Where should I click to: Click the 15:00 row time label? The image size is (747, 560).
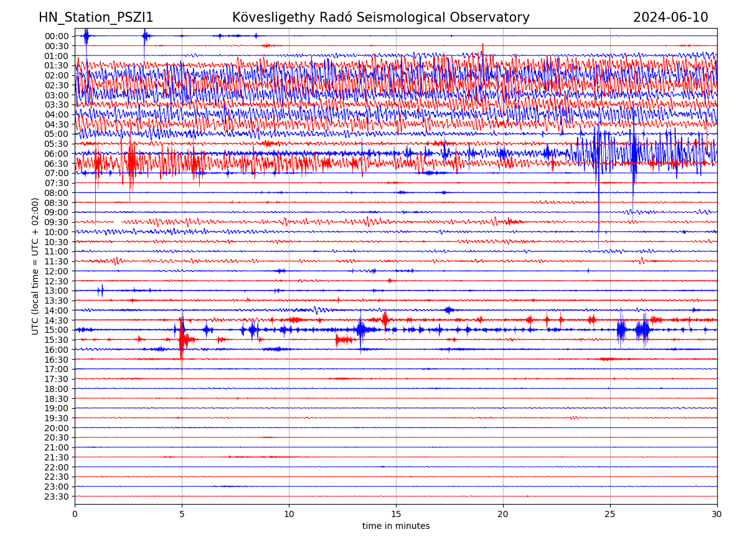(x=56, y=330)
